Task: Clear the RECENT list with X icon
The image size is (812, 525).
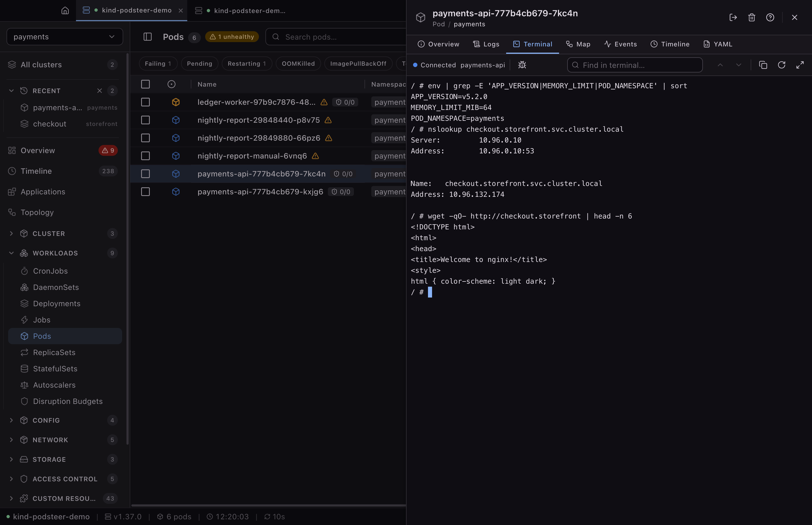Action: (100, 91)
